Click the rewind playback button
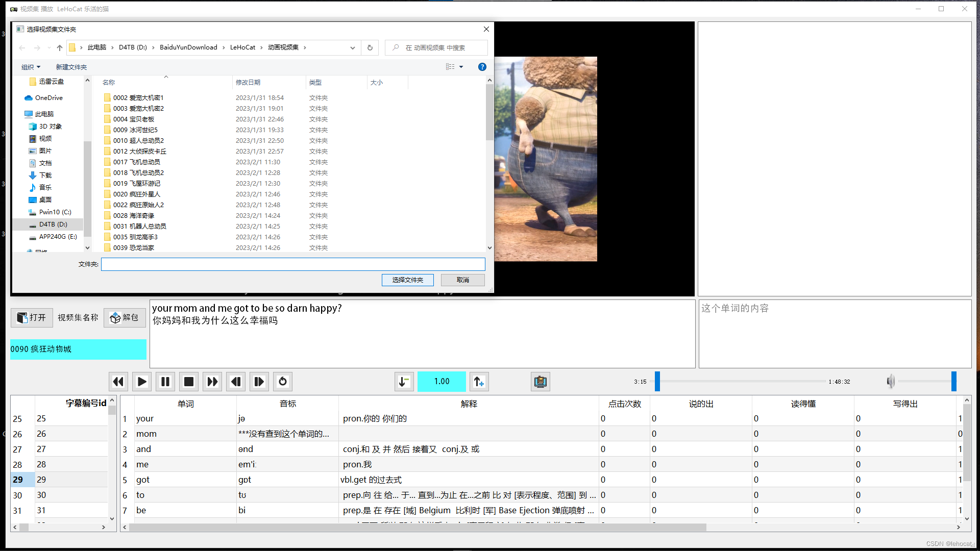980x551 pixels. pyautogui.click(x=118, y=382)
